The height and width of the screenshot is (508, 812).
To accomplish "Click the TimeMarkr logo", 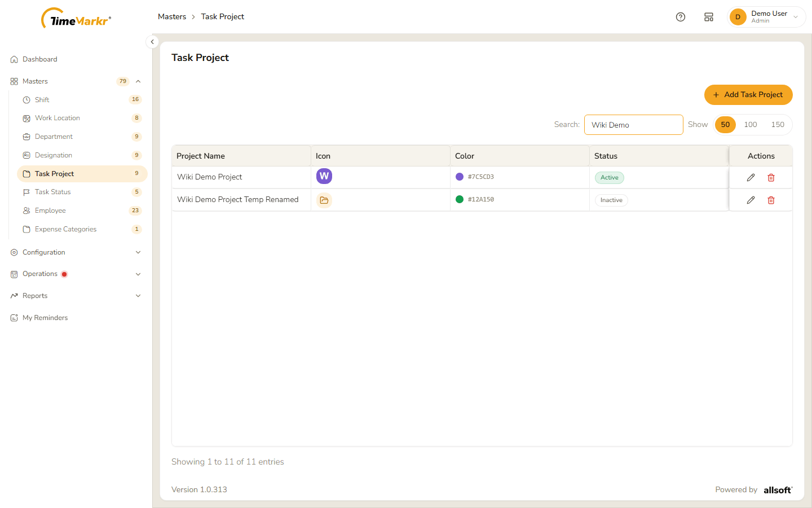I will [x=76, y=19].
